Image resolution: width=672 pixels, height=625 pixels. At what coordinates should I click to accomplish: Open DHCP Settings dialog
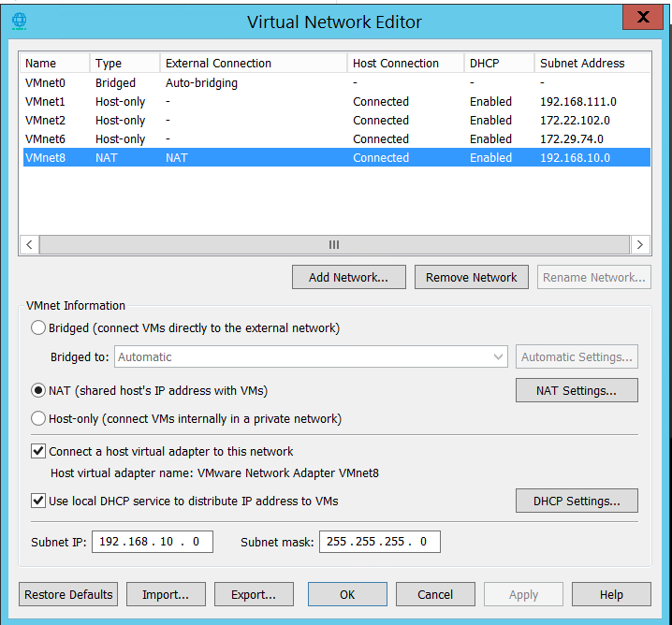point(576,501)
